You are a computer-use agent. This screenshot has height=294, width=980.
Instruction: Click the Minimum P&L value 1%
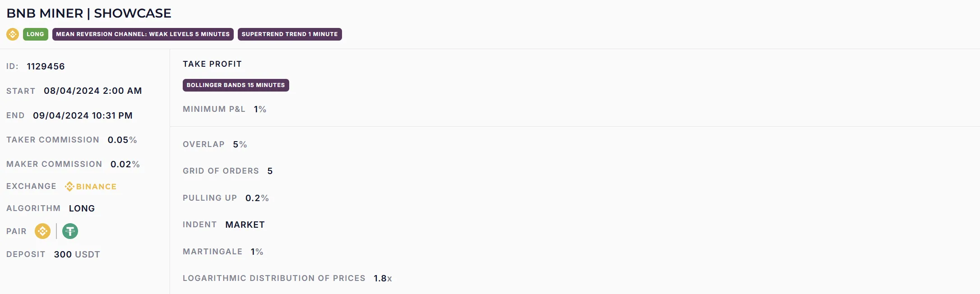click(260, 110)
